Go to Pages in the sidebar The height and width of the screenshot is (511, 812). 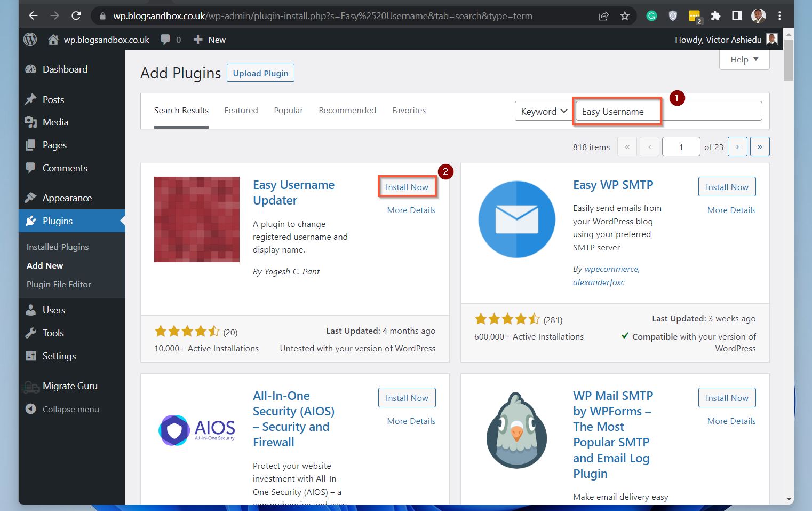pos(72,145)
